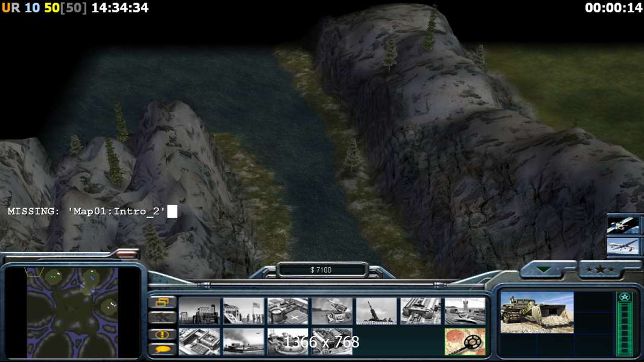Viewport: 644px width, 362px height.
Task: Click the idle worker dozer button
Action: 162,317
